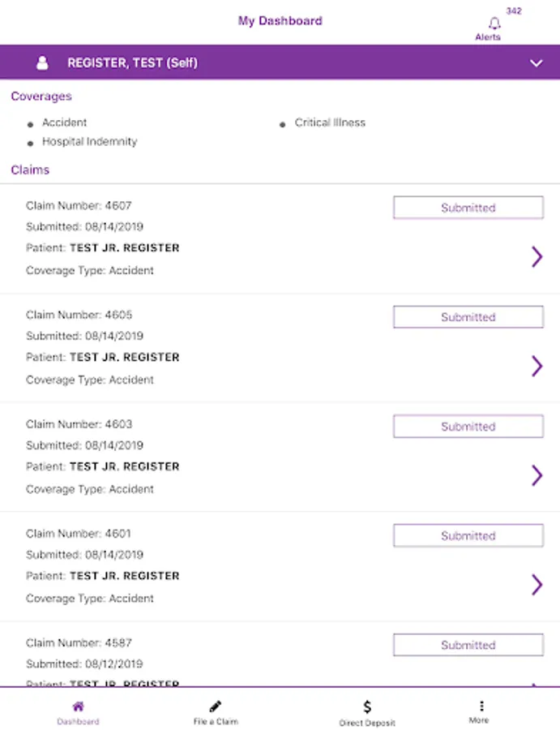Click Submitted status on claim 4607

coord(468,208)
